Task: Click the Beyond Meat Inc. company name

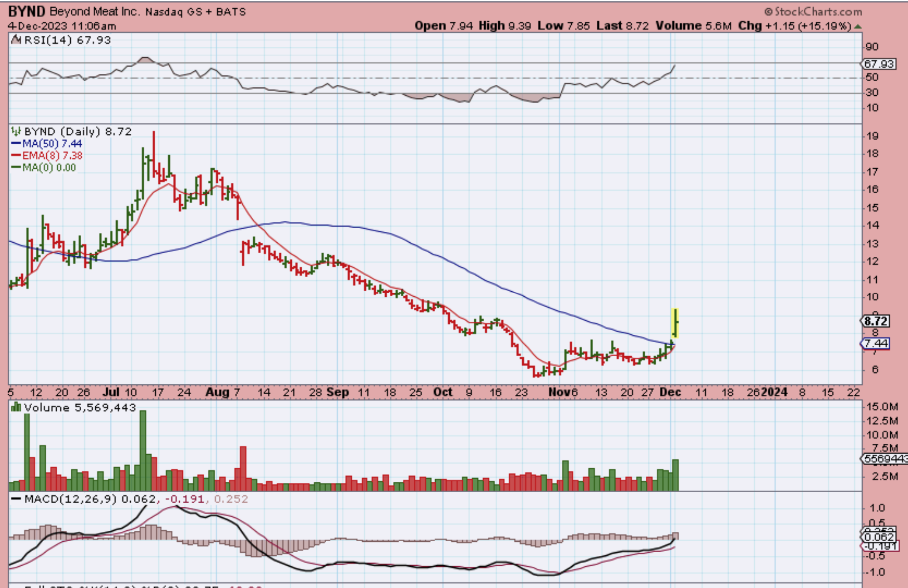Action: [x=94, y=11]
